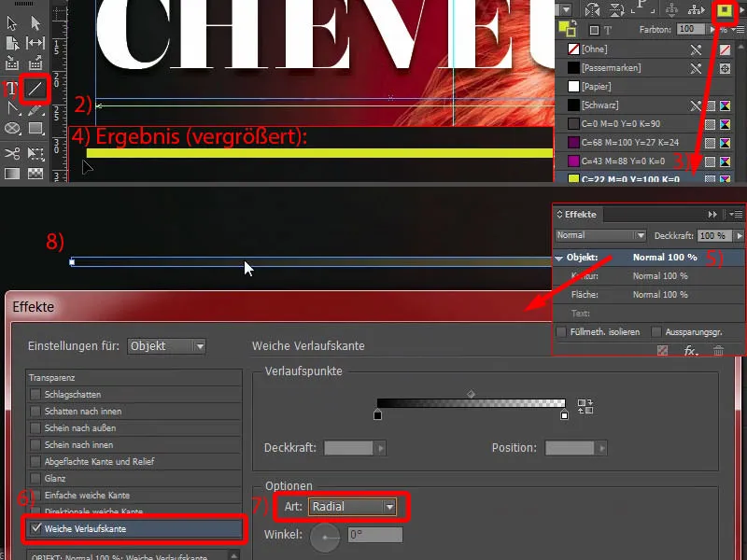Select the Ellipse Frame tool
Image resolution: width=747 pixels, height=560 pixels.
12,129
